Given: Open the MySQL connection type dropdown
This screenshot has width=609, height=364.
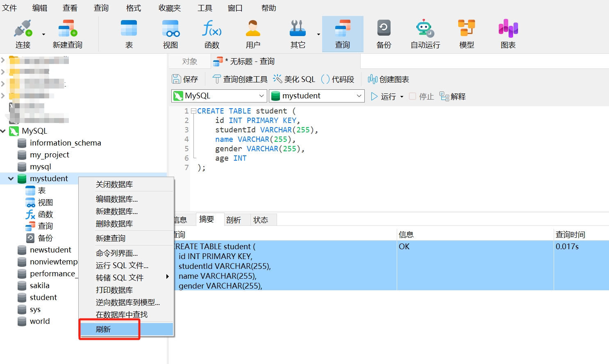Looking at the screenshot, I should (261, 96).
